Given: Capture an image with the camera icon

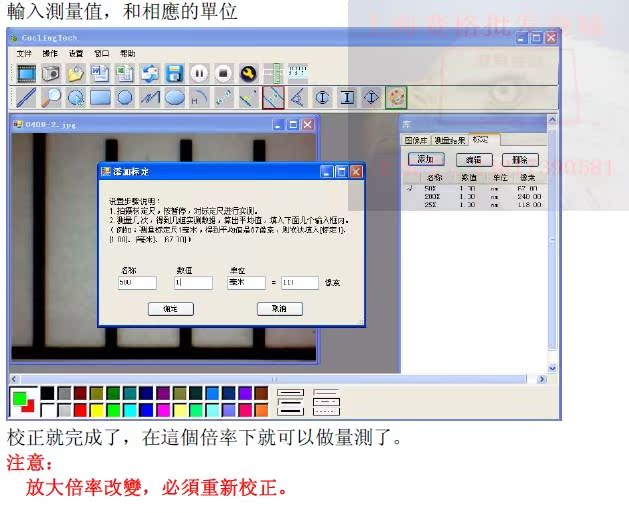Looking at the screenshot, I should tap(51, 73).
